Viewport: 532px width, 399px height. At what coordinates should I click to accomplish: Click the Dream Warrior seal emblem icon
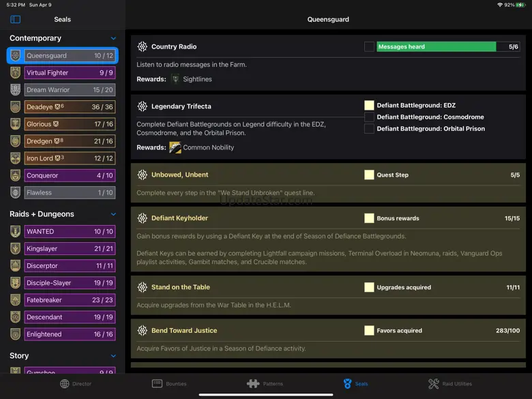(x=15, y=90)
